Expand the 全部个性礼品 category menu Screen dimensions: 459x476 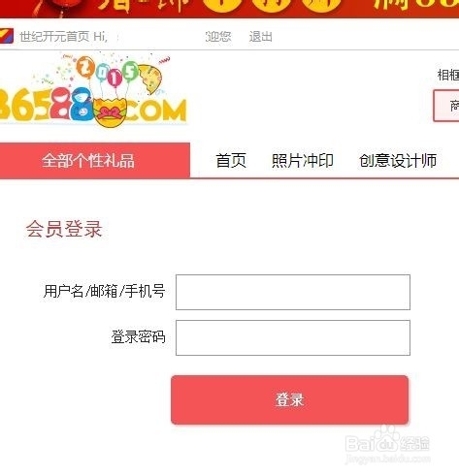(x=95, y=160)
